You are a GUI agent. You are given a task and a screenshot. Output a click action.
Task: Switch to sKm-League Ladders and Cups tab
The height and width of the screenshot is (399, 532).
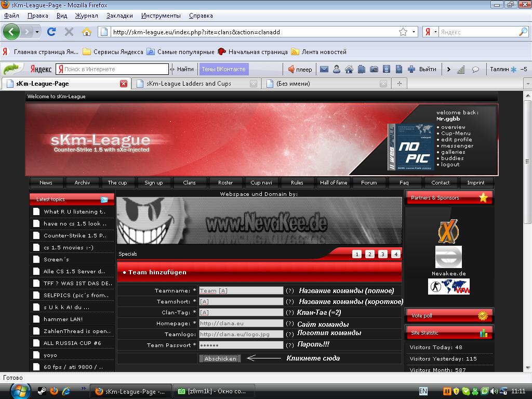196,84
